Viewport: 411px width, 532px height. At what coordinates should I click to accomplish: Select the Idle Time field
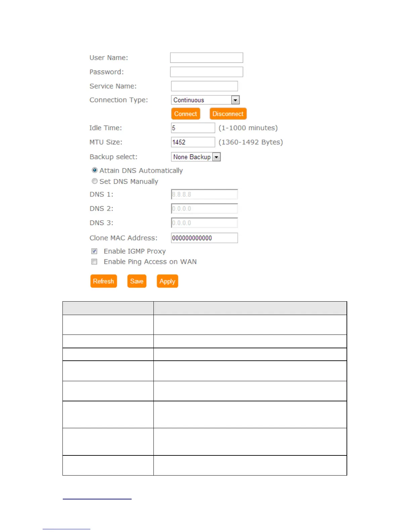193,128
